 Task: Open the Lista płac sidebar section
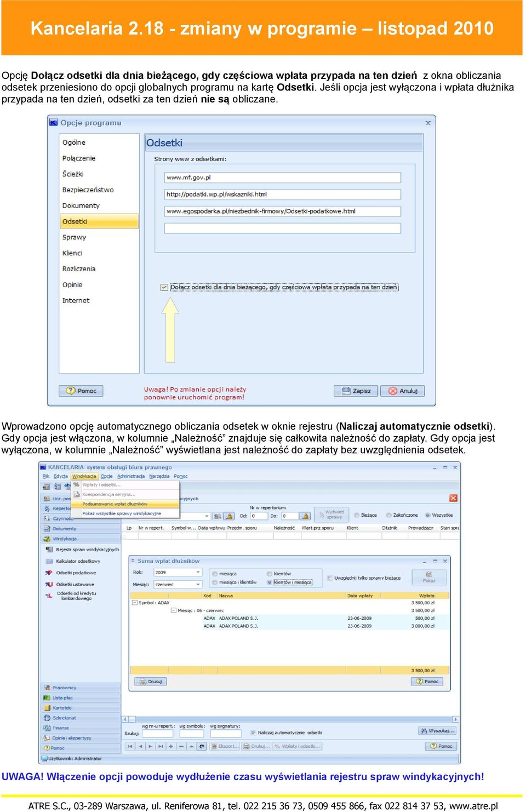81,697
